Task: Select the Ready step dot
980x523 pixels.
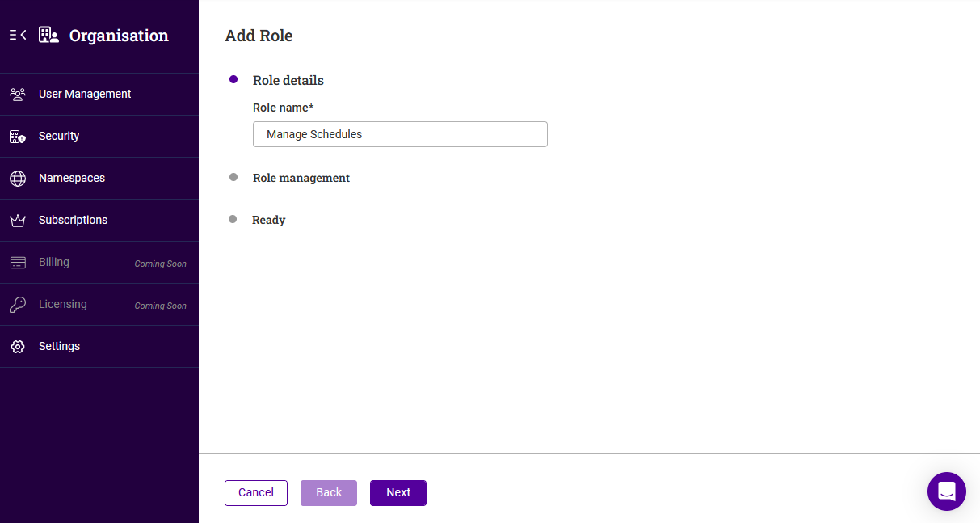Action: coord(233,219)
